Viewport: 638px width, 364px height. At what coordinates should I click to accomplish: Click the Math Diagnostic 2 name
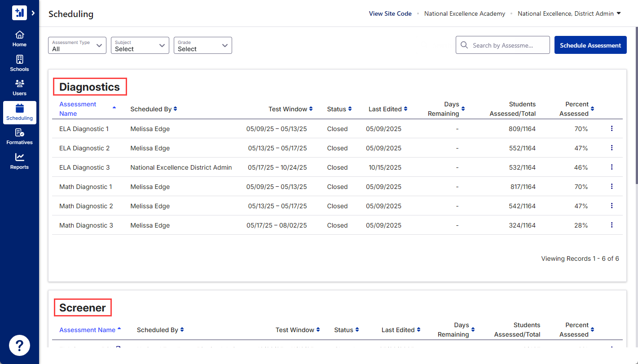pos(86,206)
